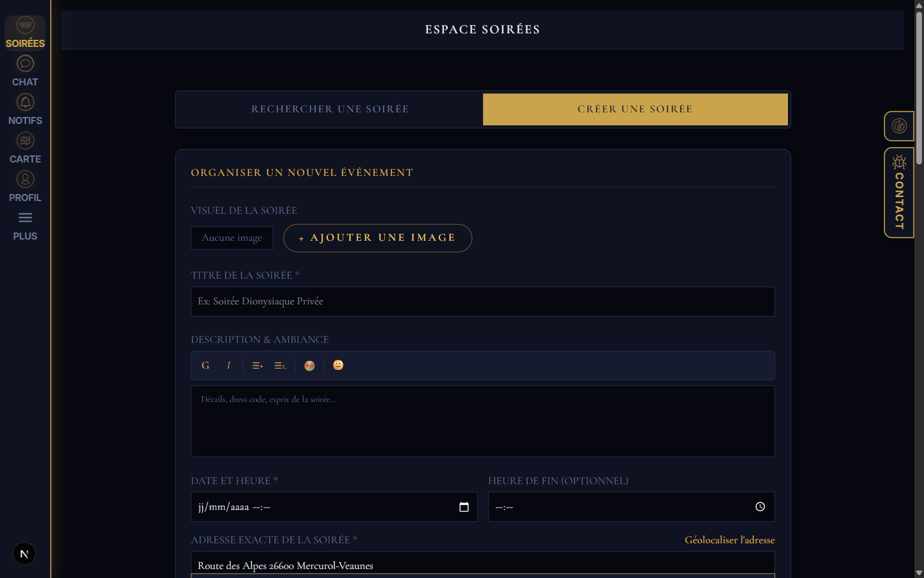Go to the Profil page
Image resolution: width=924 pixels, height=578 pixels.
point(25,187)
